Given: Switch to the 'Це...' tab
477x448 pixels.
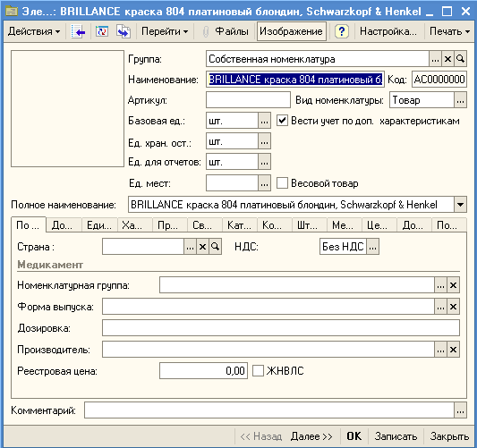Looking at the screenshot, I should (379, 225).
